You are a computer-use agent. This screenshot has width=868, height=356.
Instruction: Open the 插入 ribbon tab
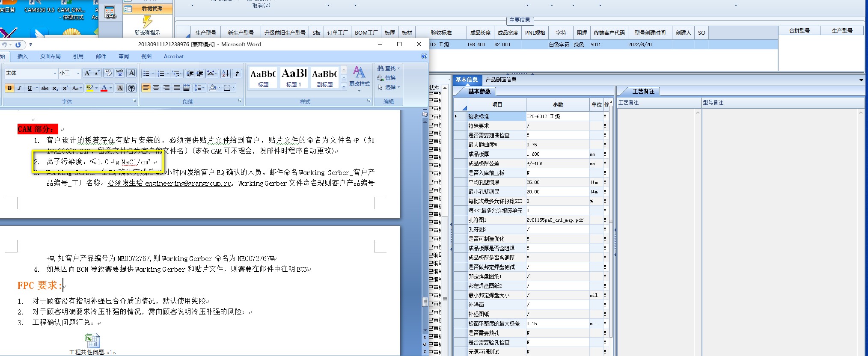[22, 56]
